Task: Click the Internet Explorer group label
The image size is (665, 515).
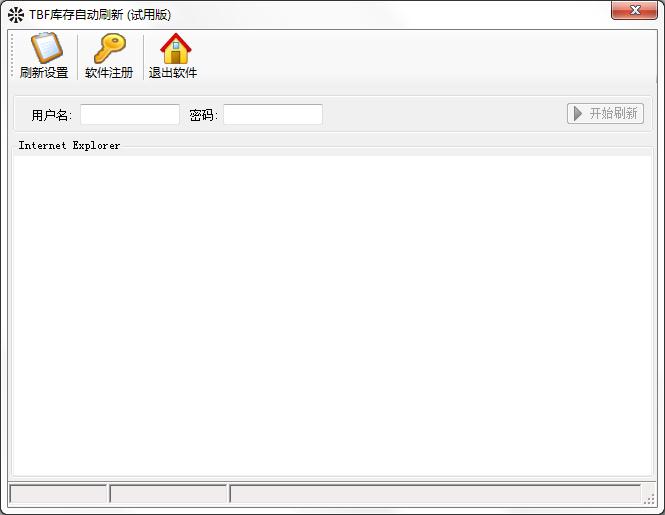Action: 69,146
